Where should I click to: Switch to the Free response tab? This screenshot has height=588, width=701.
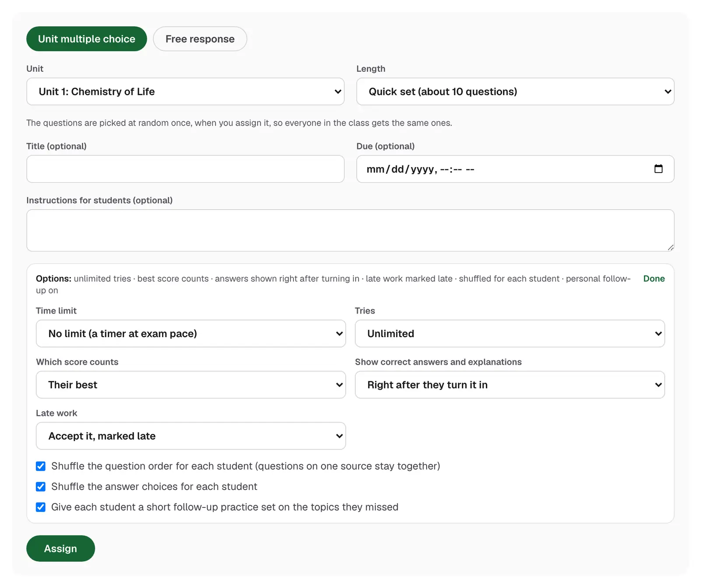pyautogui.click(x=200, y=39)
